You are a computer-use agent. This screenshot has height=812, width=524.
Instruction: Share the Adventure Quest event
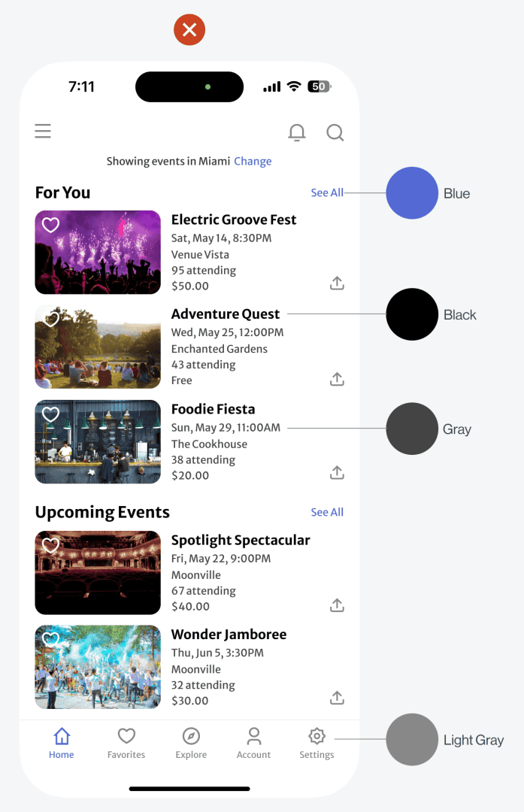click(337, 379)
